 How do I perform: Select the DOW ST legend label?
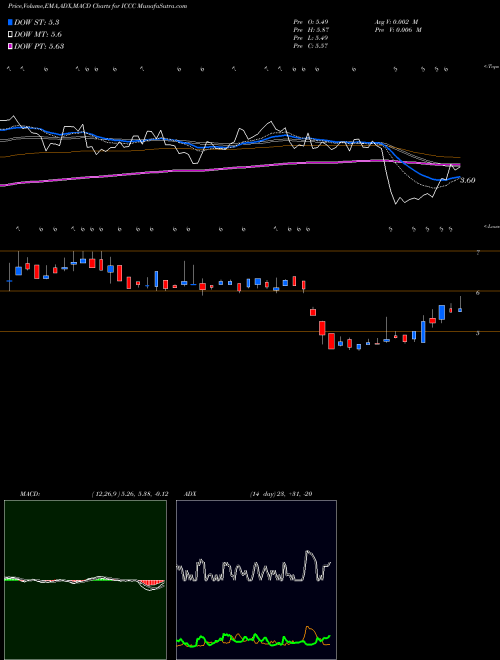37,23
